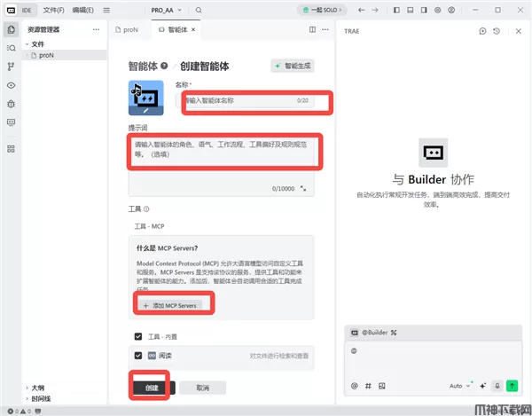Uncheck the 阅读 tool checkbox

tap(137, 356)
